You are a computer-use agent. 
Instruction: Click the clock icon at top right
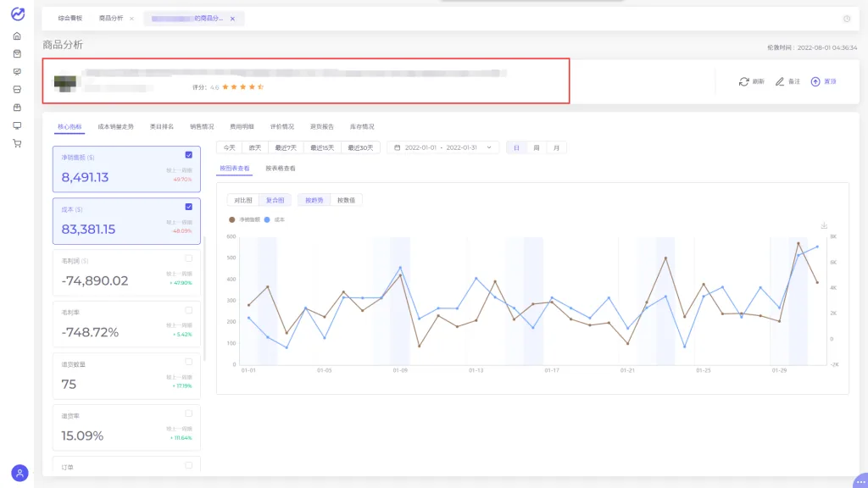[847, 19]
